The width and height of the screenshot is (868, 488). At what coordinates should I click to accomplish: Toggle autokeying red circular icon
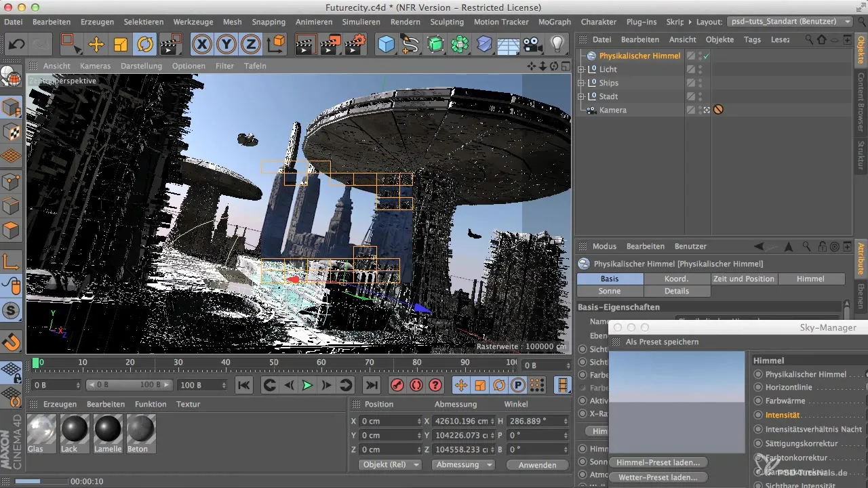416,385
